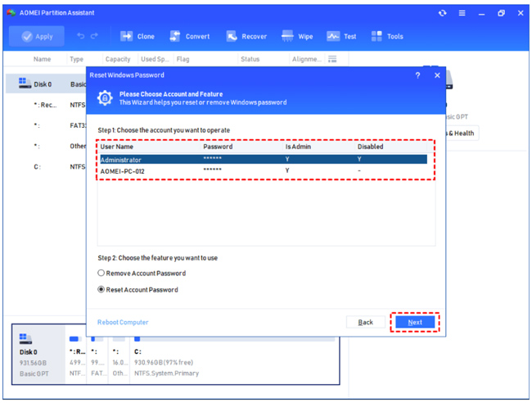Open the column settings icon in table header
Screen dimensions: 532x403
click(332, 59)
